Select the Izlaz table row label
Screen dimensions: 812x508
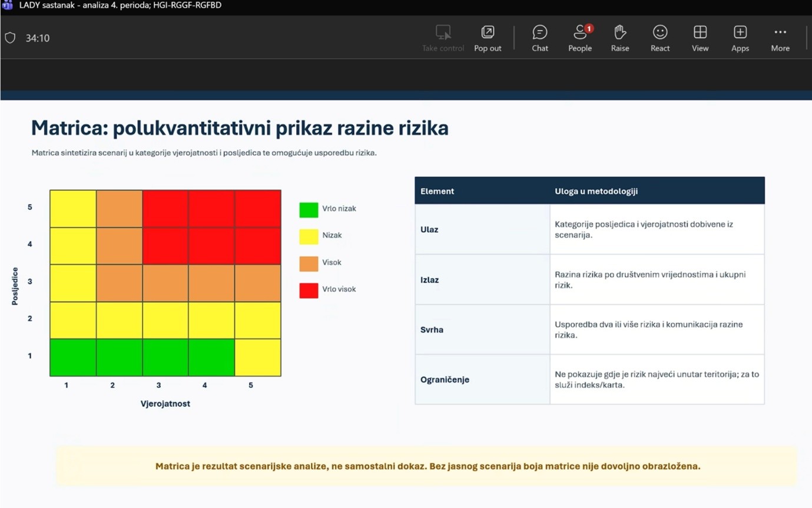click(430, 280)
